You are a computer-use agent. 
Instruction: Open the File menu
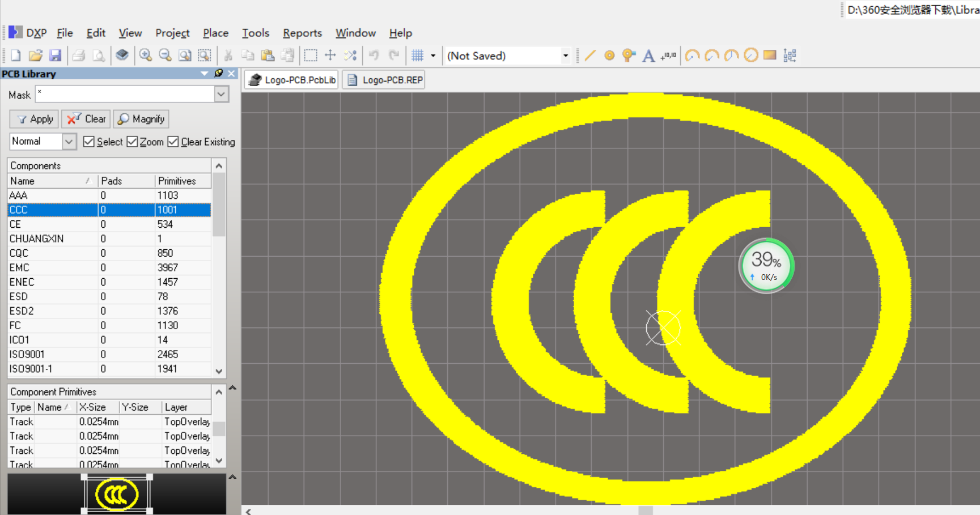(65, 33)
